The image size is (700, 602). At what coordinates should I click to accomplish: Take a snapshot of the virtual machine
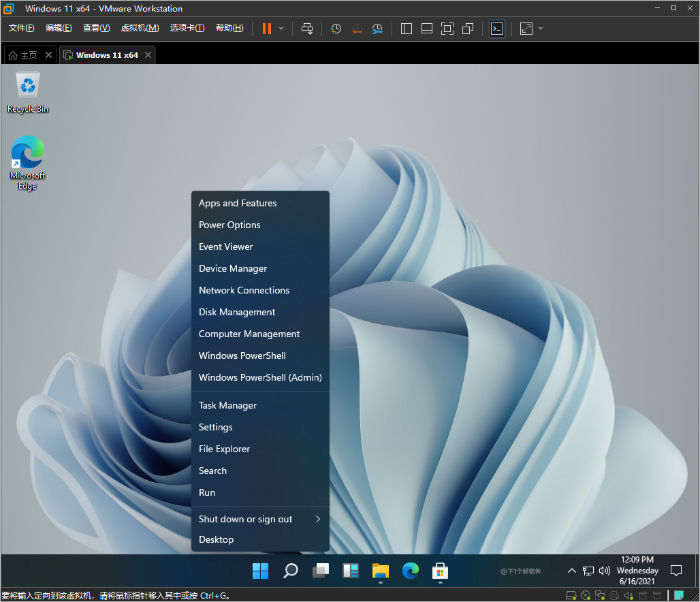coord(336,29)
